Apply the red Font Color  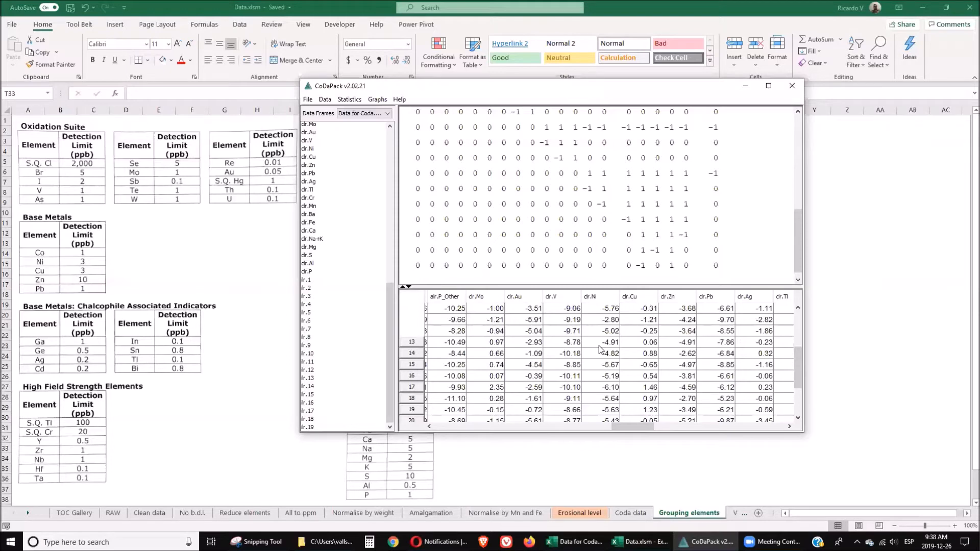coord(181,60)
